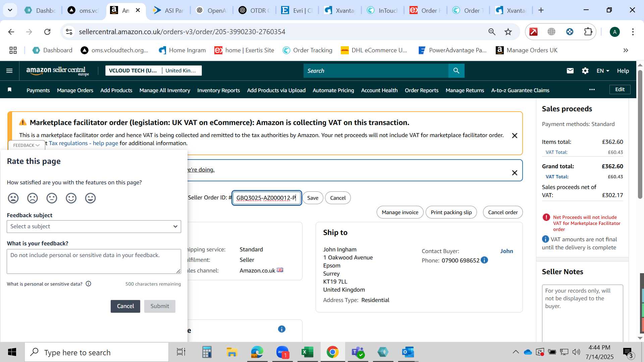The height and width of the screenshot is (362, 644).
Task: Click the Seller Order ID input field
Action: [267, 198]
